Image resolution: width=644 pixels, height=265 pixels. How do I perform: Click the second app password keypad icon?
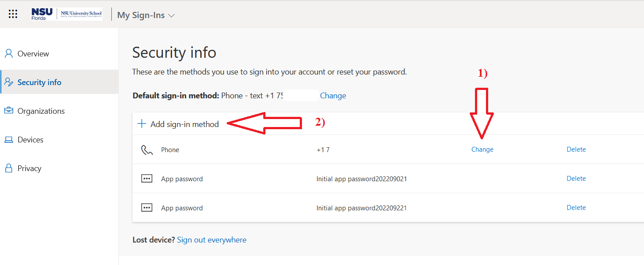[x=147, y=207]
